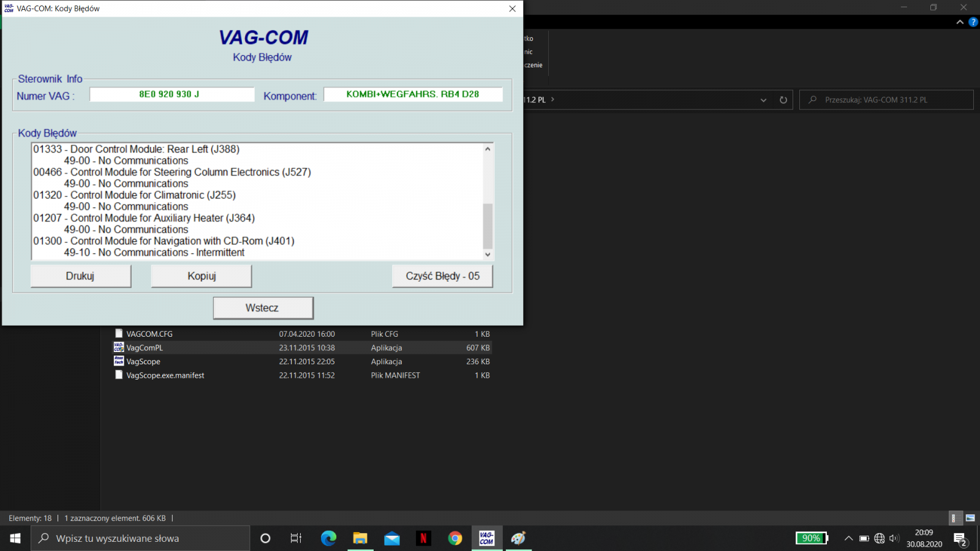The height and width of the screenshot is (551, 980).
Task: Click the Plik MANIFEST type cell
Action: [396, 376]
